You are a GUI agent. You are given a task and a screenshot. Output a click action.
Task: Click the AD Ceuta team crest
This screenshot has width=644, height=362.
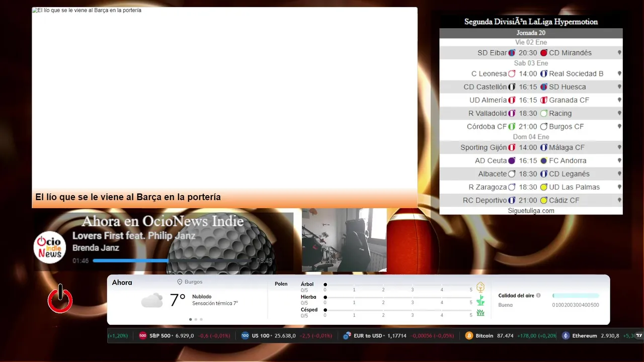coord(512,161)
